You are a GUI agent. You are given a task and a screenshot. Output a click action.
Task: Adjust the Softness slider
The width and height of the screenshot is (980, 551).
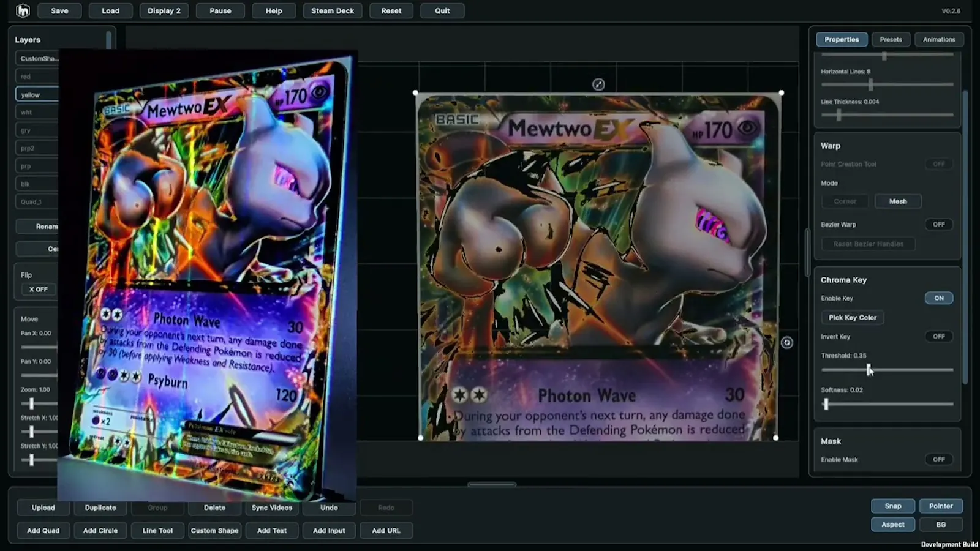pyautogui.click(x=887, y=404)
